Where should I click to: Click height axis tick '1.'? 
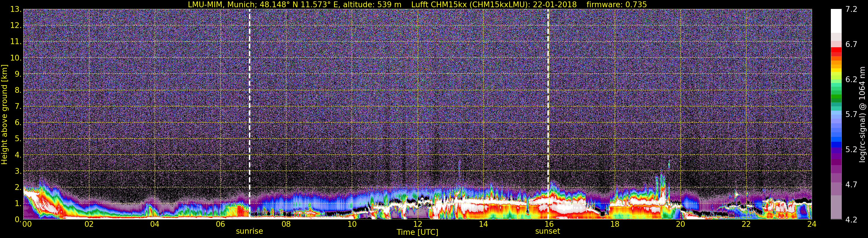18,203
